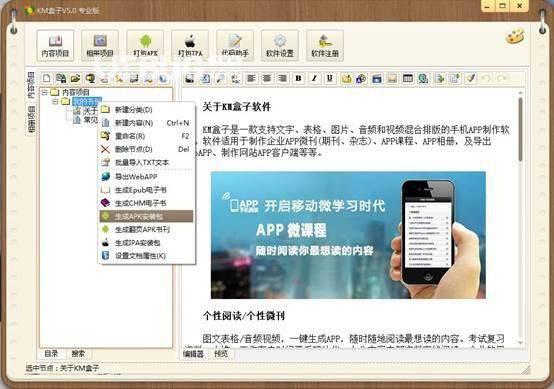Choose 生成IPA安装包 from context menu
Viewport: 554px width, 389px height.
coord(146,243)
